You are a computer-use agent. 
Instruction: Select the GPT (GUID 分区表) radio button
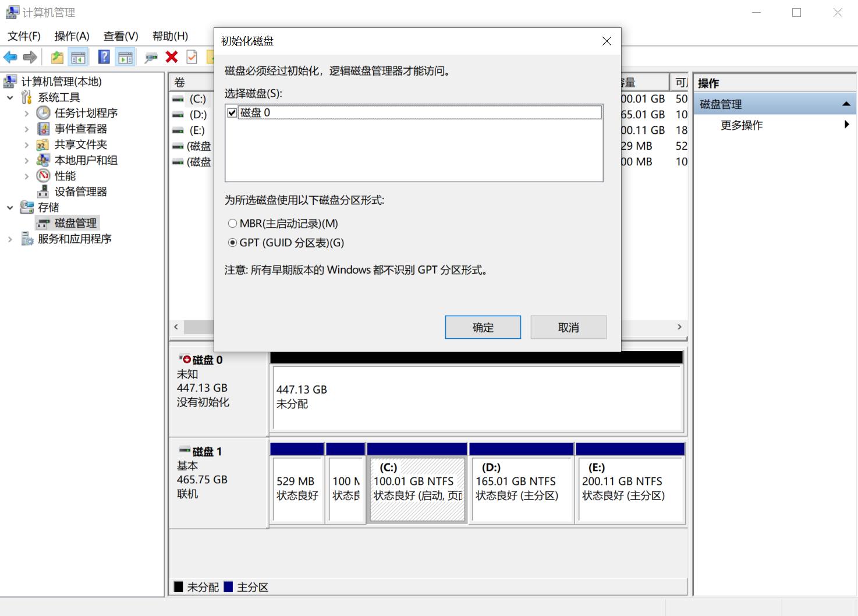coord(232,243)
